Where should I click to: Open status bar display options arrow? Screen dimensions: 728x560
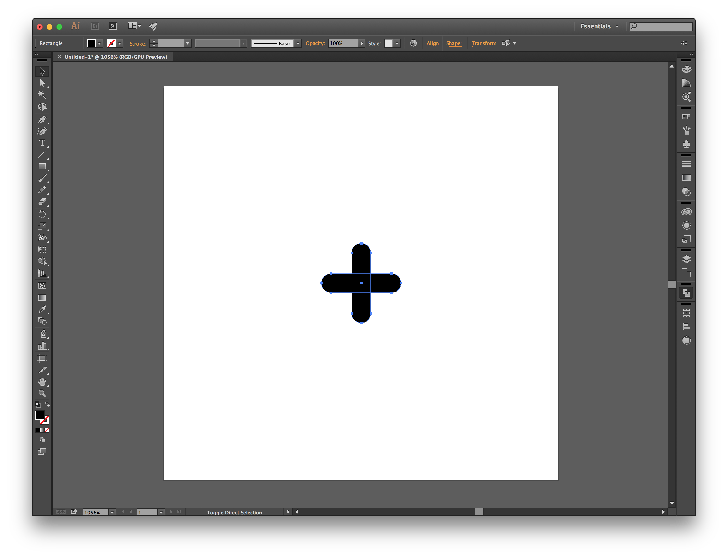tap(288, 512)
